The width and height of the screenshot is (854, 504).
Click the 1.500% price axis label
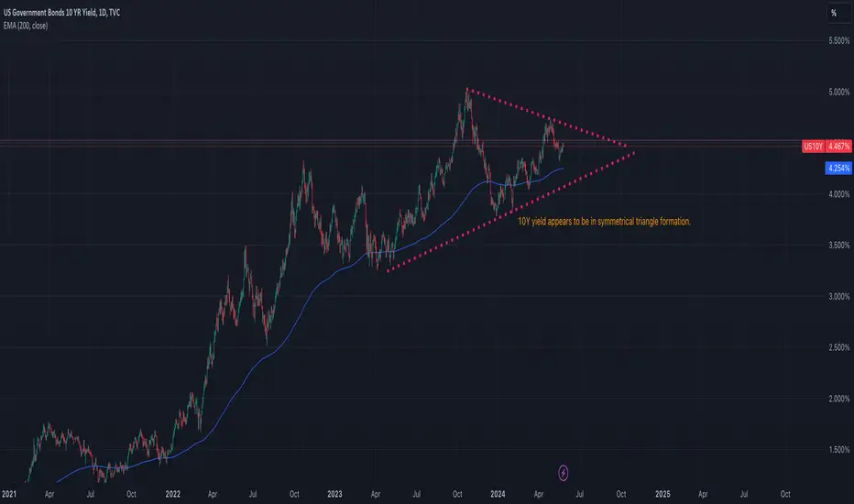838,450
